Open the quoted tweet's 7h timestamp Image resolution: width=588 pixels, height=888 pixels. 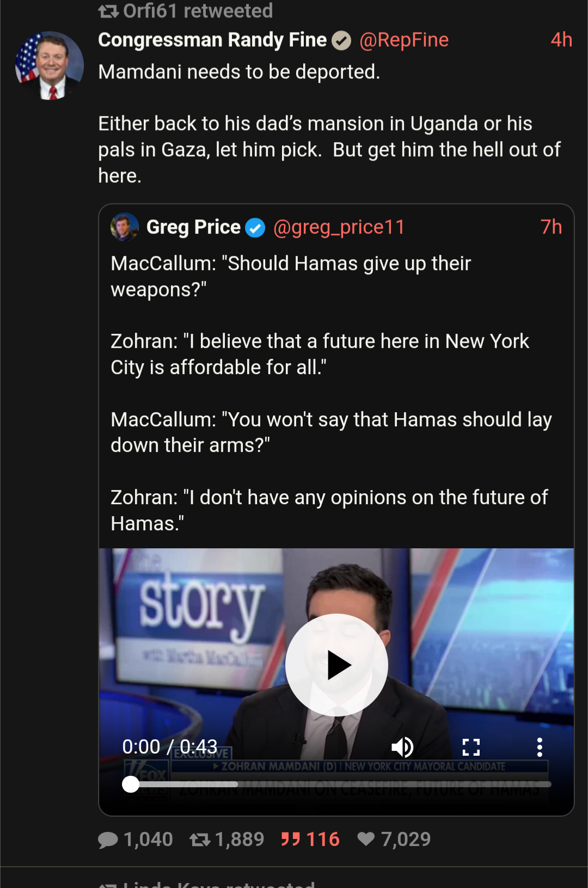click(551, 227)
